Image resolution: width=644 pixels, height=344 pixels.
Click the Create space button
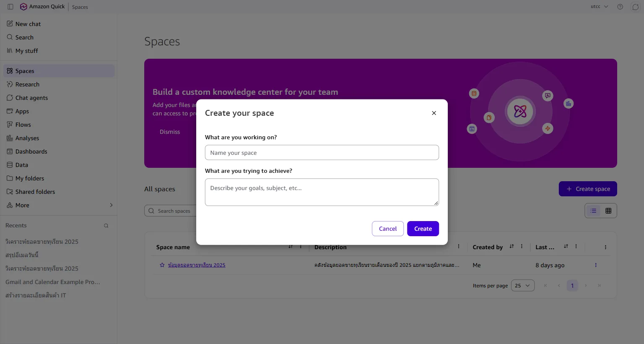pyautogui.click(x=588, y=189)
